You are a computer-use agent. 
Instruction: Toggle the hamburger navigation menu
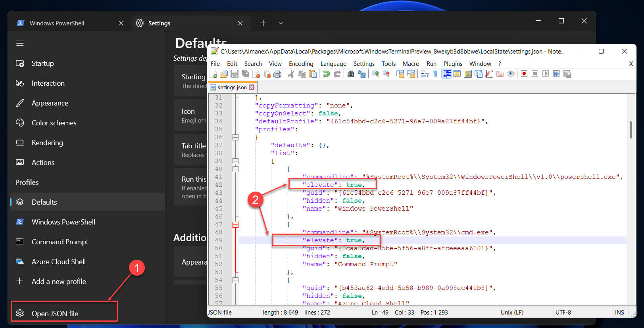point(20,43)
